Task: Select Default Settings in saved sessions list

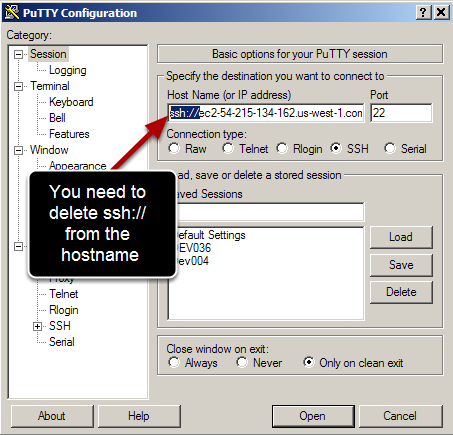Action: coord(211,235)
